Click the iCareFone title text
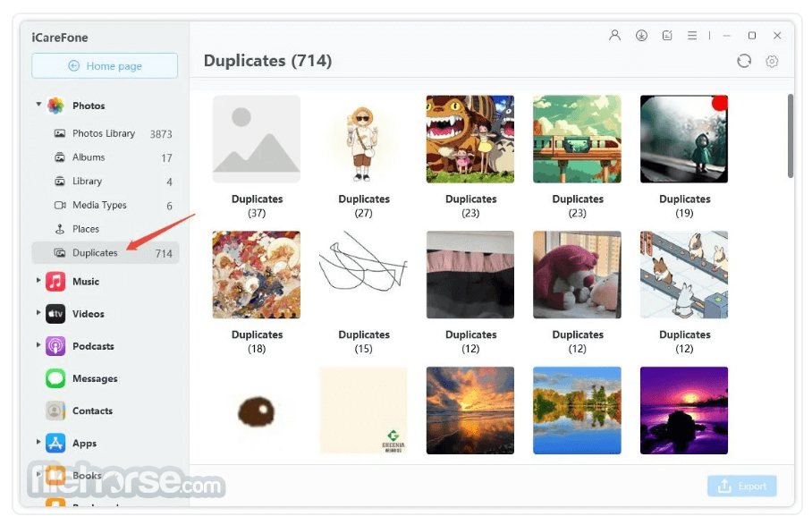Image resolution: width=812 pixels, height=525 pixels. [60, 38]
